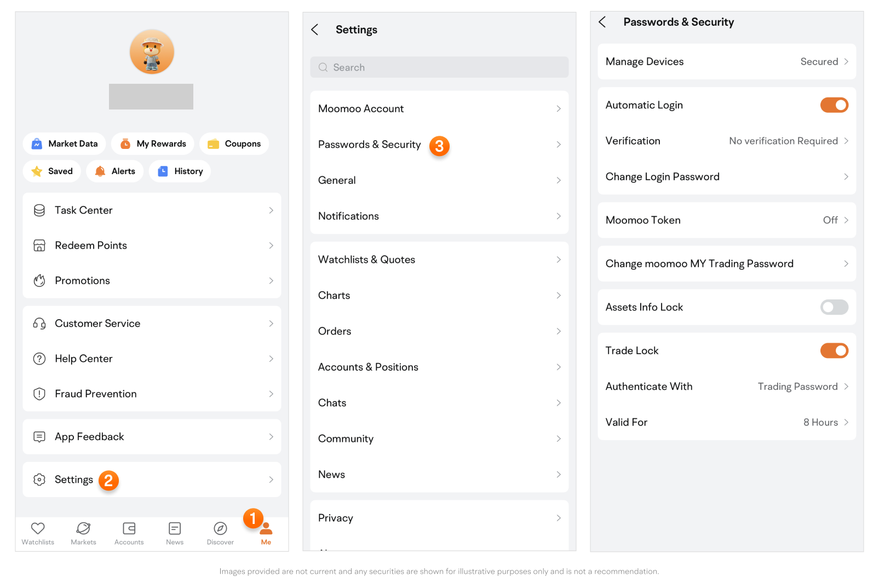Turn off the Trade Lock toggle
This screenshot has width=879, height=588.
point(834,351)
